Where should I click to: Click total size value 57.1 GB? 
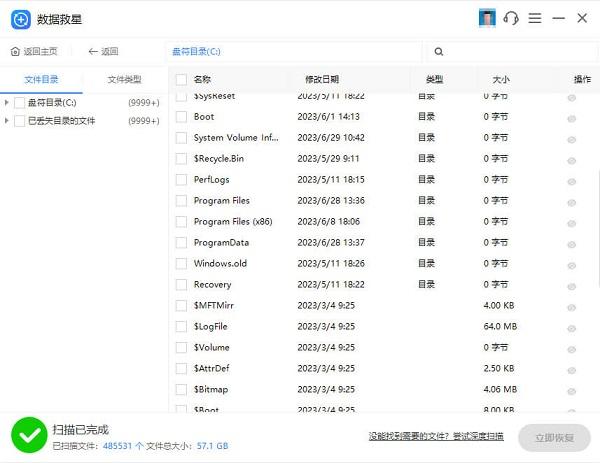tap(212, 446)
